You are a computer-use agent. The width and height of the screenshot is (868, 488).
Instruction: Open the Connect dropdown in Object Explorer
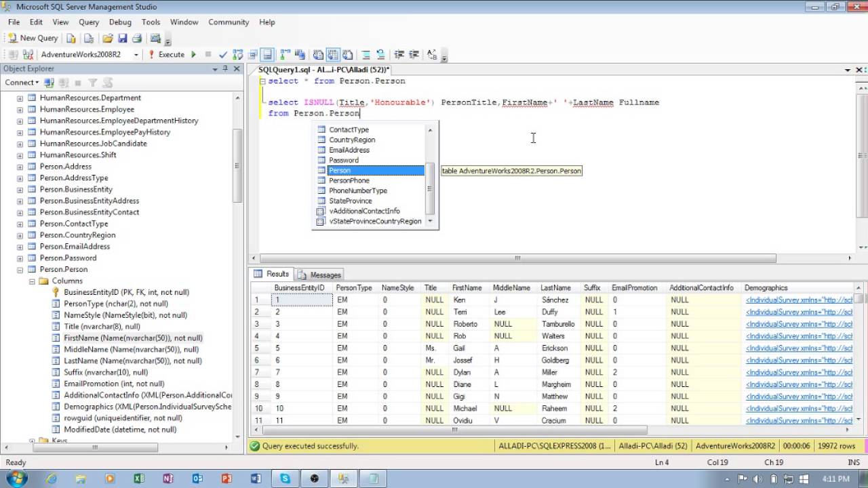(22, 83)
